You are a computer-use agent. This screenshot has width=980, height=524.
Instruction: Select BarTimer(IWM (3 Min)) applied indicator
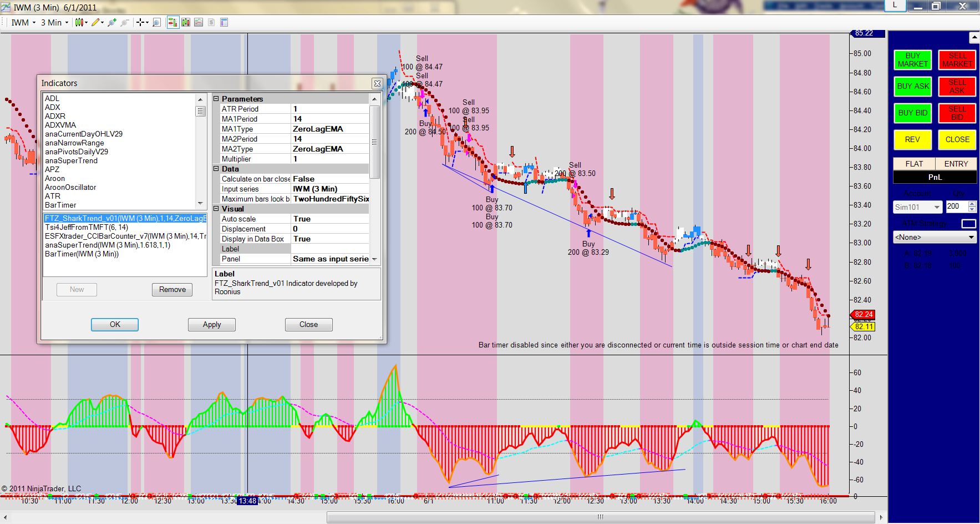[125, 254]
